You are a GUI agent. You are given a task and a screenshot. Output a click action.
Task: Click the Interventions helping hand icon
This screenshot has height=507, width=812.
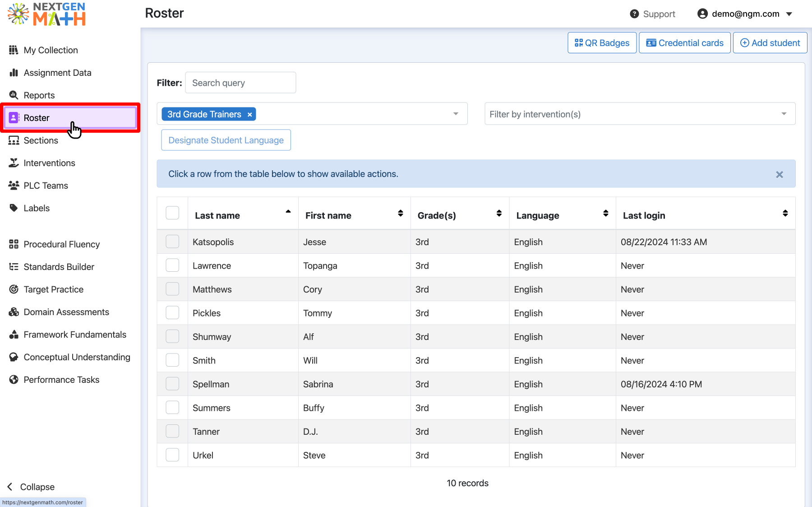[x=14, y=163]
